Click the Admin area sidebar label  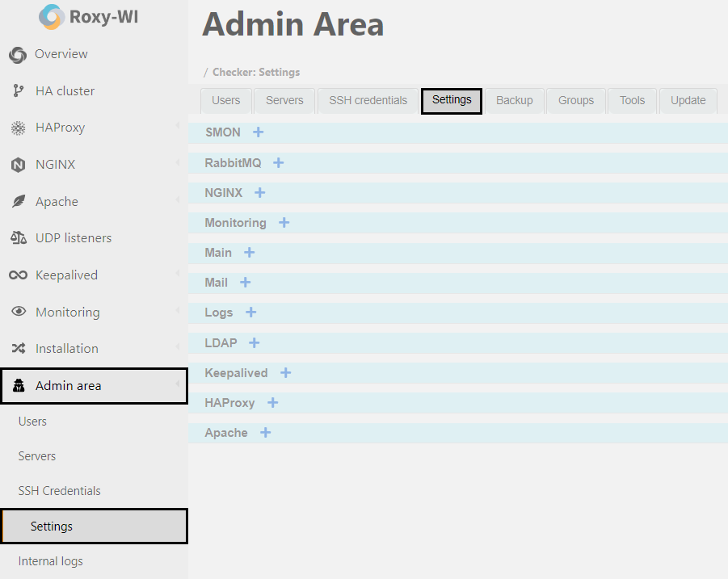tap(68, 386)
